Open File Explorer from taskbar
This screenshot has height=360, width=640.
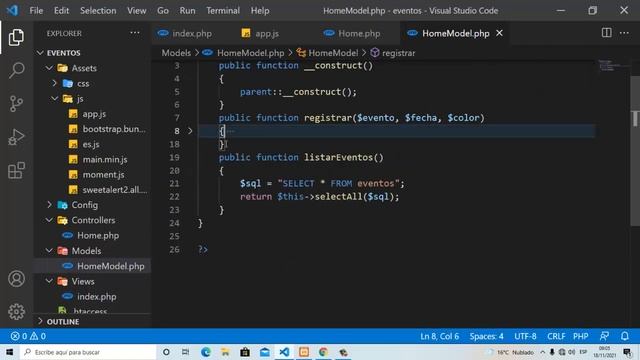click(x=225, y=352)
